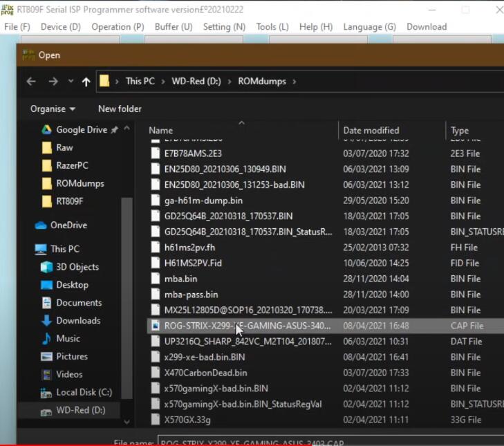
Task: Select WD-Red (D:) drive in sidebar
Action: coord(73,410)
